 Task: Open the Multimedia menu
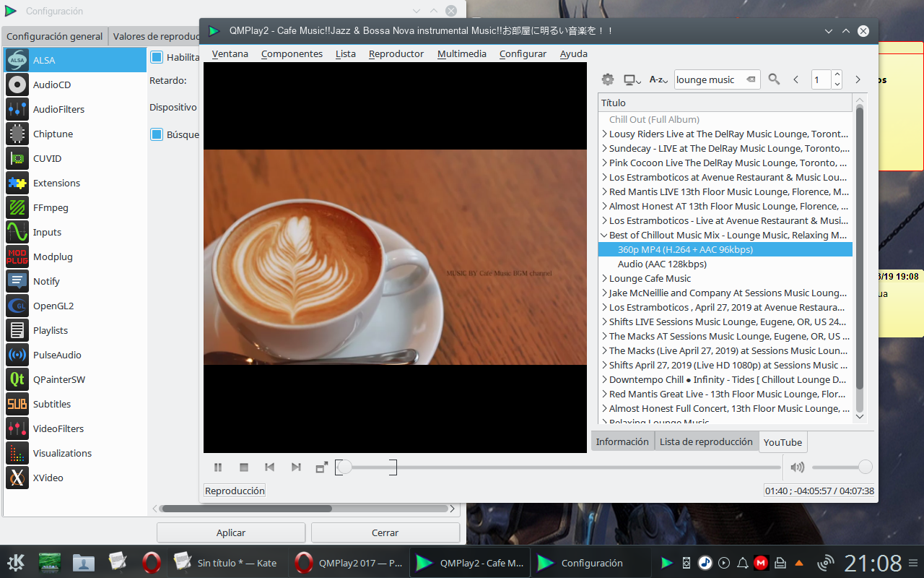[462, 53]
